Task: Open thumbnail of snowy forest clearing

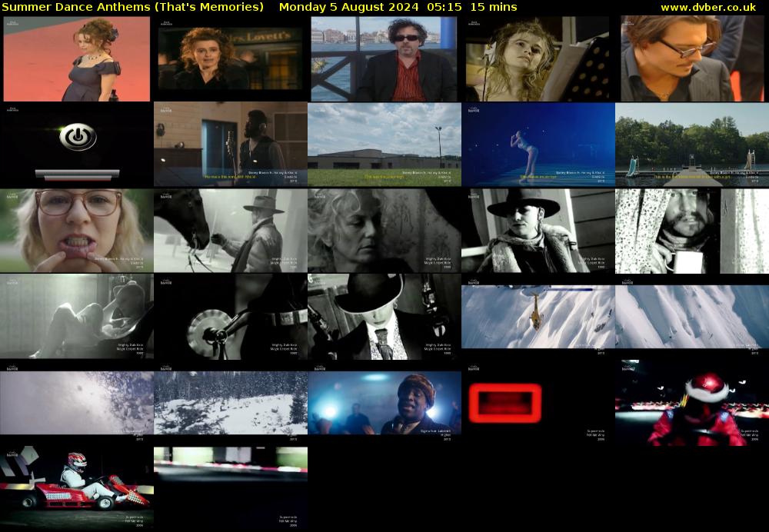Action: 231,403
